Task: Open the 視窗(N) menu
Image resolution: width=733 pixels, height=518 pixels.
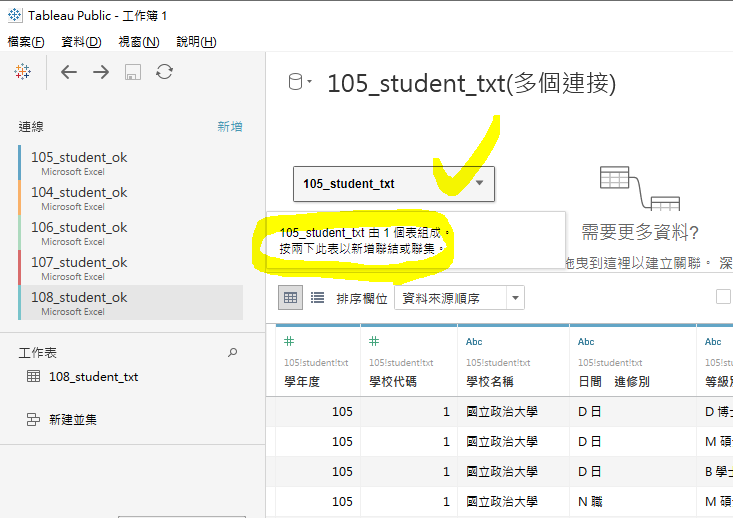Action: coord(139,42)
